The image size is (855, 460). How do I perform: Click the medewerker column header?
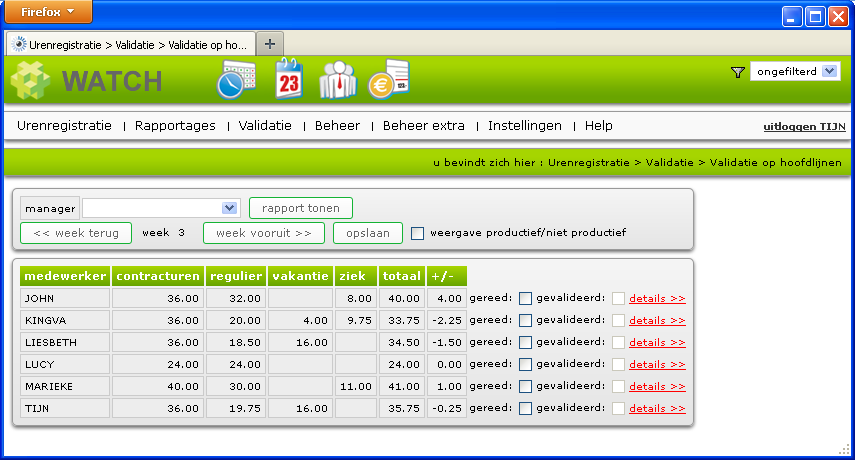(65, 276)
